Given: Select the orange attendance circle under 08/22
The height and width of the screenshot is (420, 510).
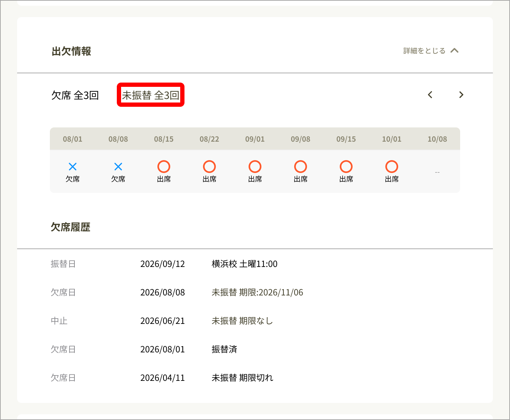Looking at the screenshot, I should click(209, 167).
